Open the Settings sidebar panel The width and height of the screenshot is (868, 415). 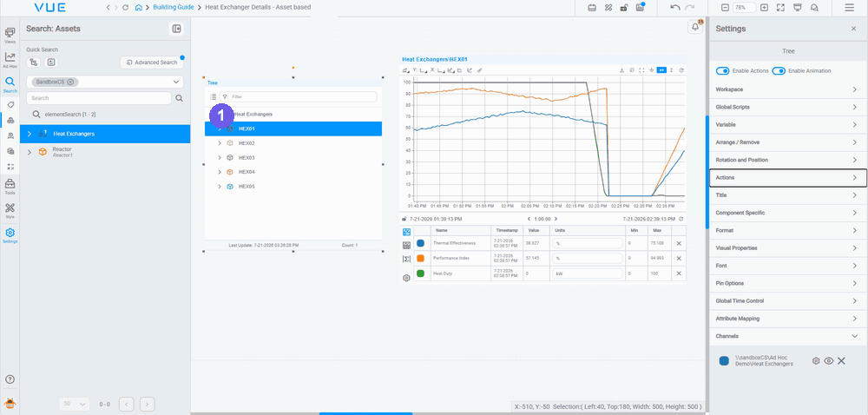click(10, 235)
